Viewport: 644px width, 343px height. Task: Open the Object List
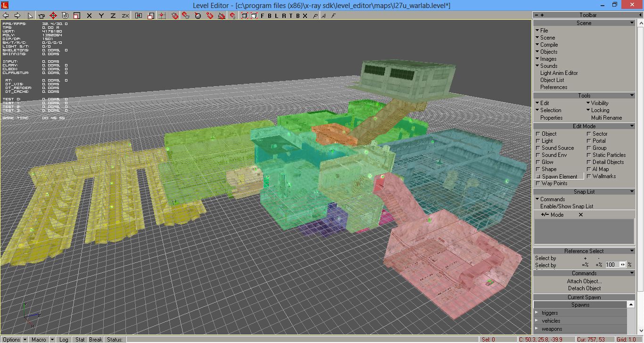coord(552,80)
